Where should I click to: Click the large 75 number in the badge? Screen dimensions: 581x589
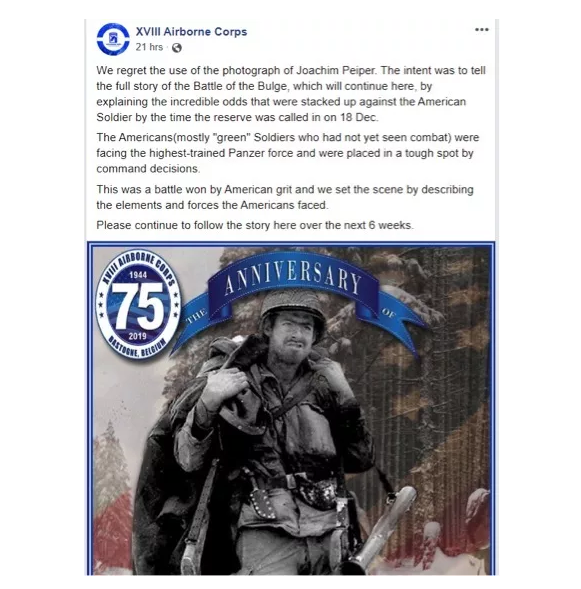[138, 306]
